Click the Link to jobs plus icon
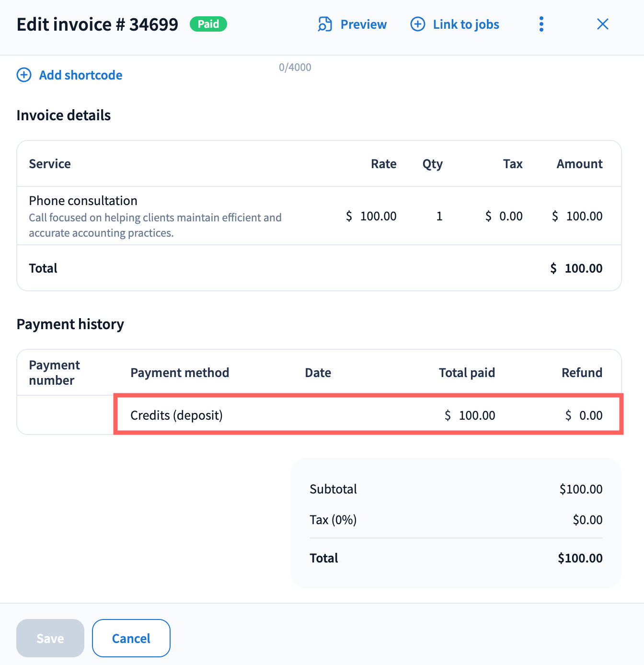Viewport: 644px width, 665px height. pos(417,24)
